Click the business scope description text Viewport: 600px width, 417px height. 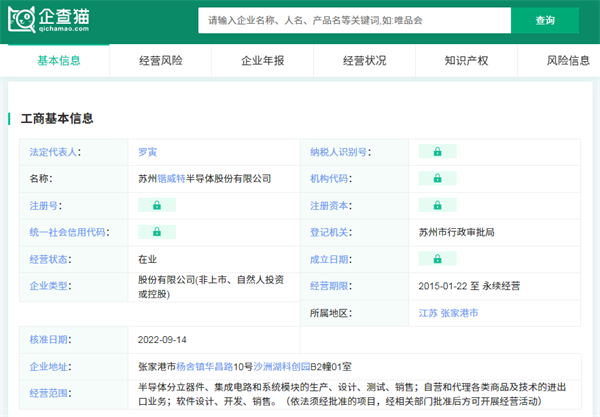pos(352,394)
